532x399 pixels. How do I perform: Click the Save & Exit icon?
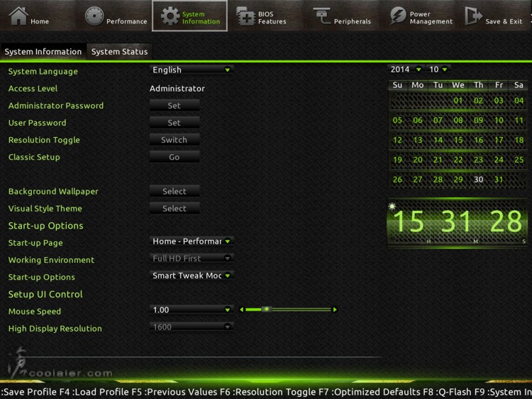click(473, 16)
